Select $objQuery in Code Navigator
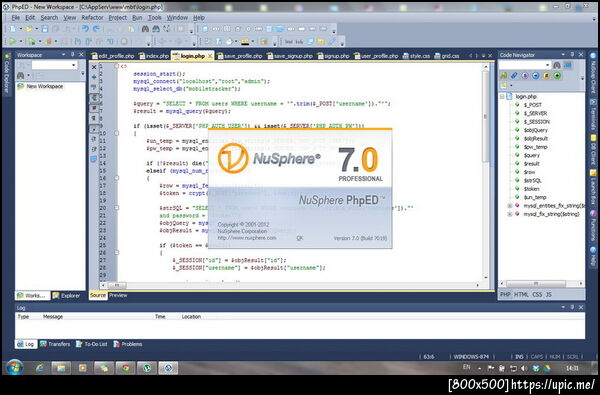 536,130
